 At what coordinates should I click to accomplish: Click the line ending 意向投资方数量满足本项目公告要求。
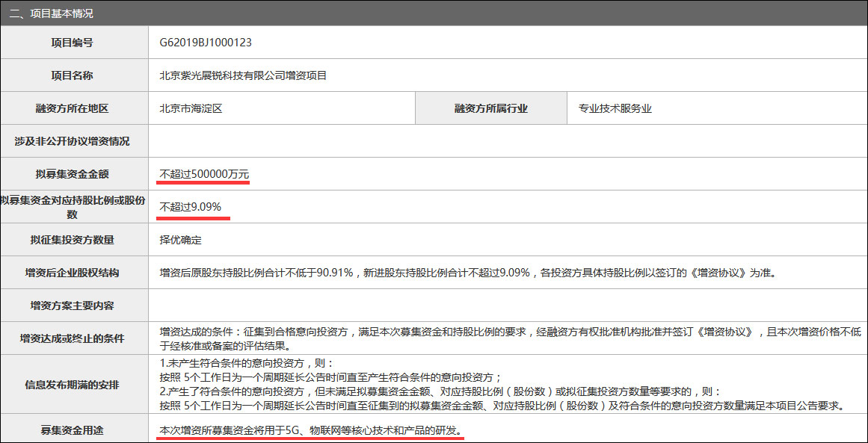504,406
